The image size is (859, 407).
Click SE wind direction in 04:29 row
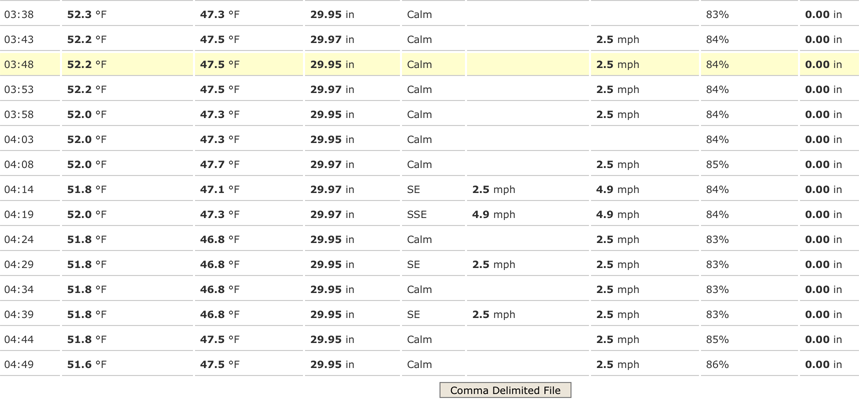[x=414, y=265]
